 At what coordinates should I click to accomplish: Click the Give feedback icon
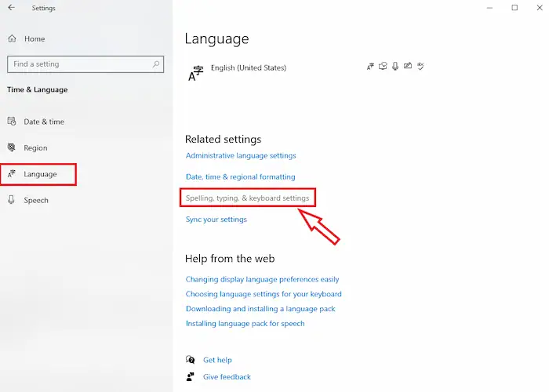coord(191,376)
